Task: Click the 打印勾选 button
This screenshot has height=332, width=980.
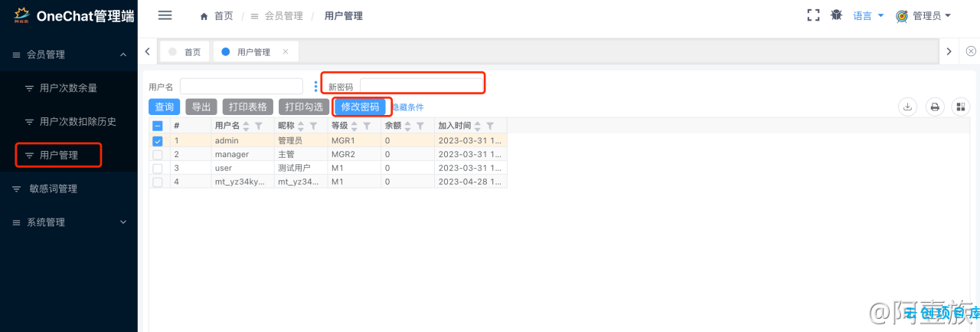Action: click(x=304, y=107)
